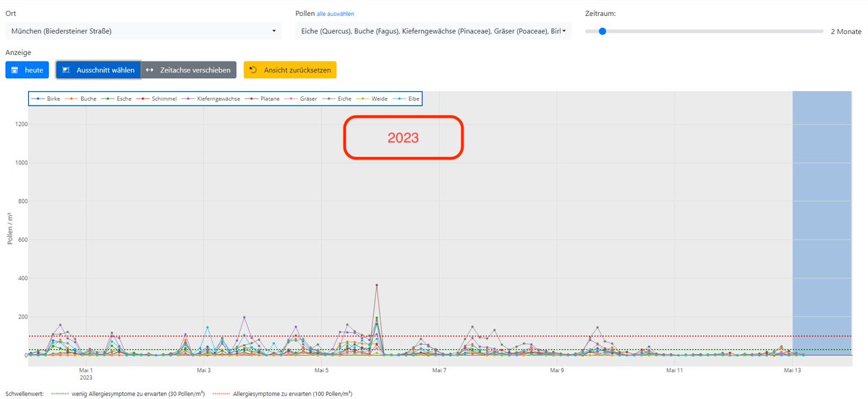Toggle Esche series in the legend
Image resolution: width=868 pixels, height=399 pixels.
tap(116, 98)
